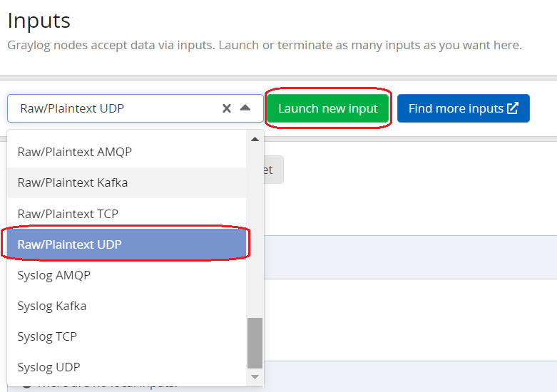The image size is (557, 392).
Task: Choose Raw/Plaintext UDP from the list
Action: click(126, 244)
